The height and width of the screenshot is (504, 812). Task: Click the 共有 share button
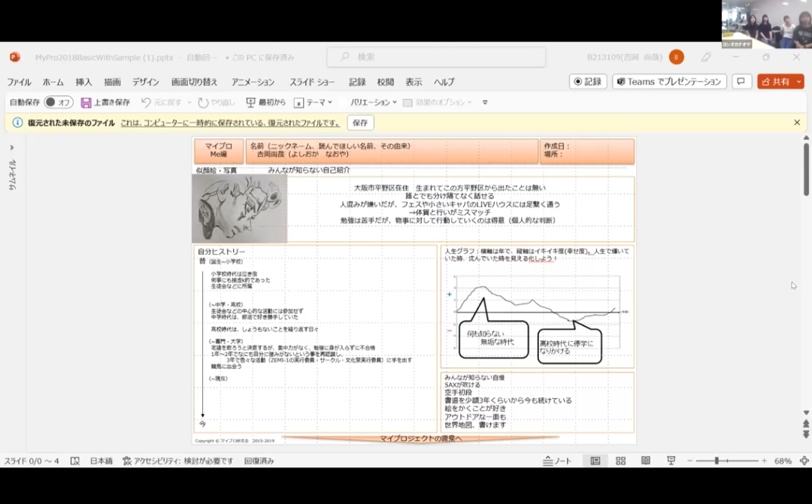(776, 81)
